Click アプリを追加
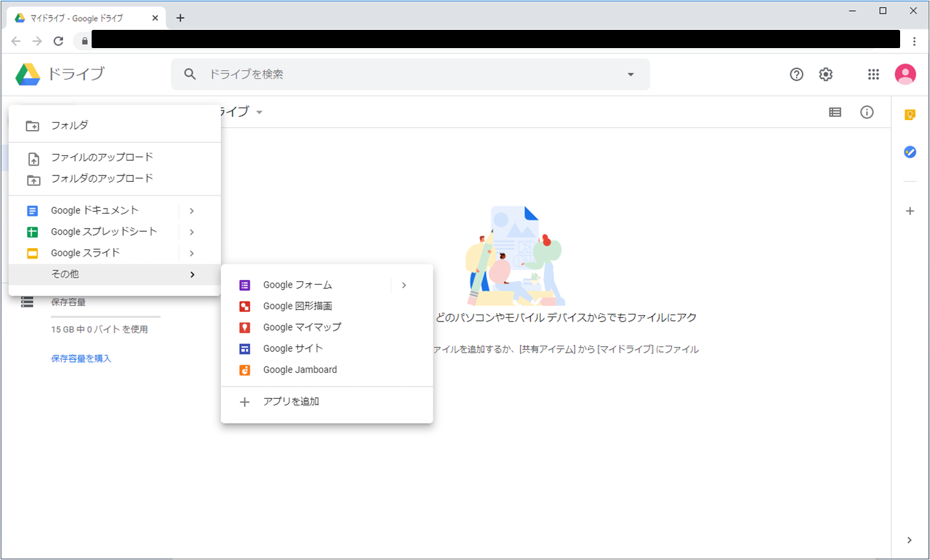Image resolution: width=930 pixels, height=560 pixels. click(327, 402)
